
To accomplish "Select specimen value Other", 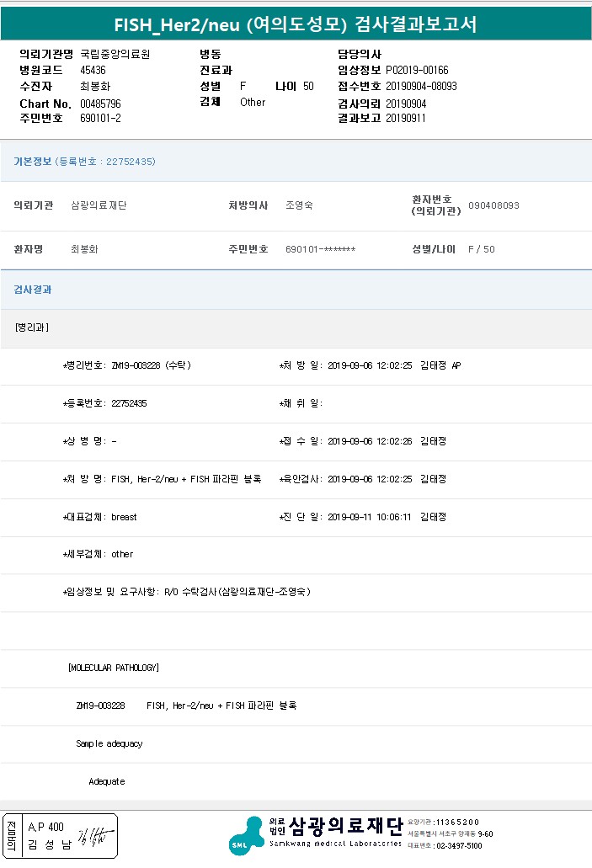I will click(253, 103).
